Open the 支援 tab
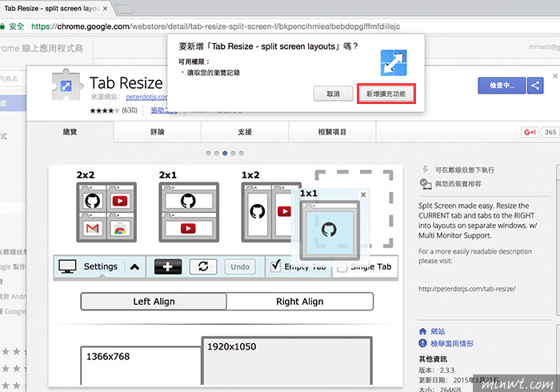 click(245, 132)
